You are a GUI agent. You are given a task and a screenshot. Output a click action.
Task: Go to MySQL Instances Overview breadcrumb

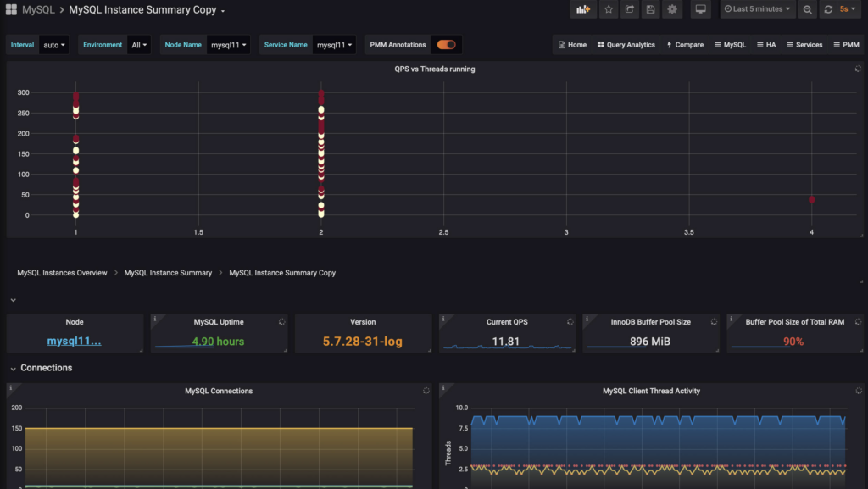(x=62, y=273)
